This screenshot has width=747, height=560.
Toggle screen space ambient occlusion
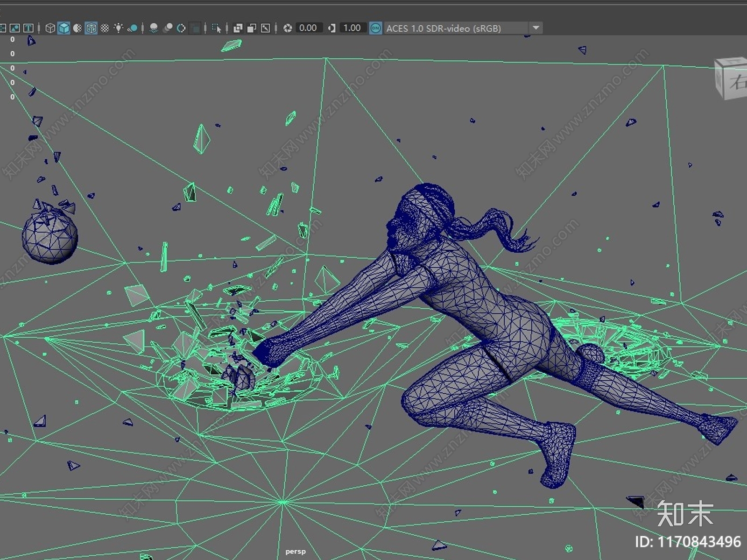click(x=154, y=28)
